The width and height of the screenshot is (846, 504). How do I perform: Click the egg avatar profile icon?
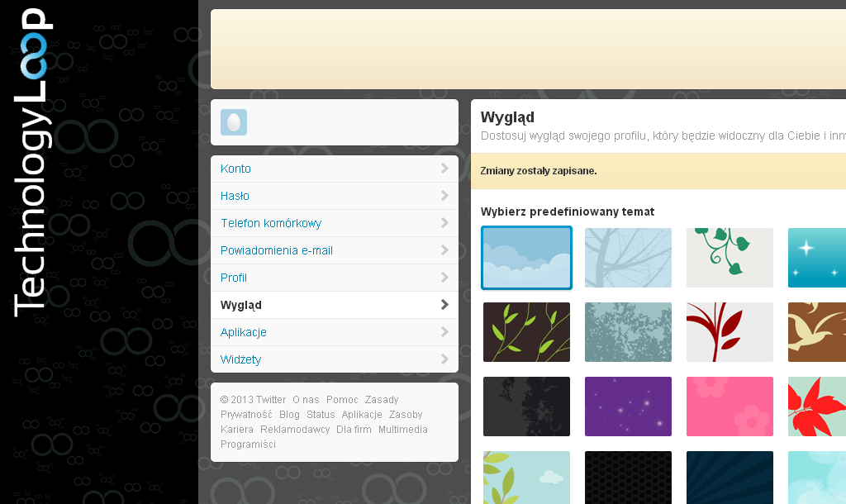[234, 122]
